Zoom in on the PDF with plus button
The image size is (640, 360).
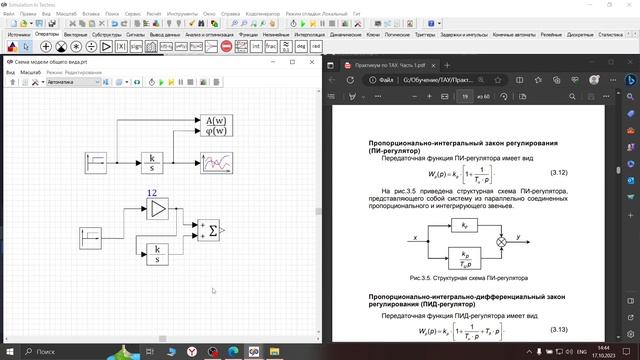click(429, 97)
